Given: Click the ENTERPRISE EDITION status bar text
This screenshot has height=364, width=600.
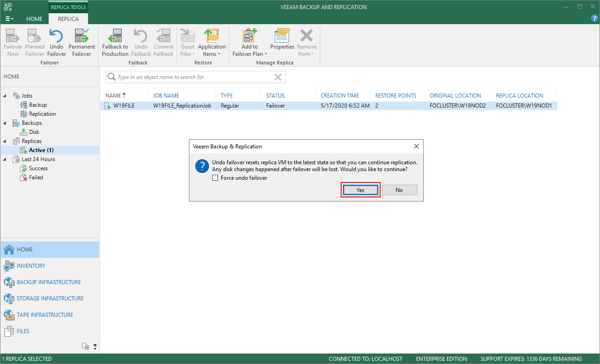Looking at the screenshot, I should [441, 359].
